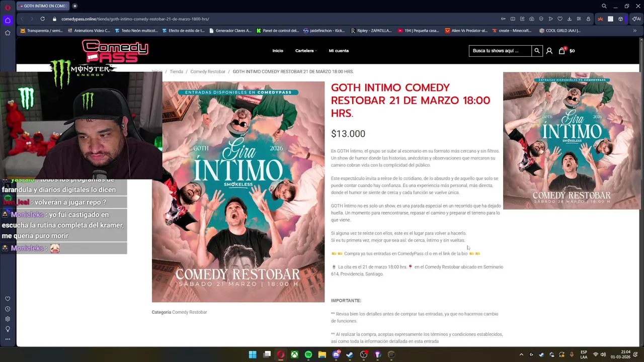Open the main Gira Íntimo poster image
The width and height of the screenshot is (644, 362).
click(238, 192)
